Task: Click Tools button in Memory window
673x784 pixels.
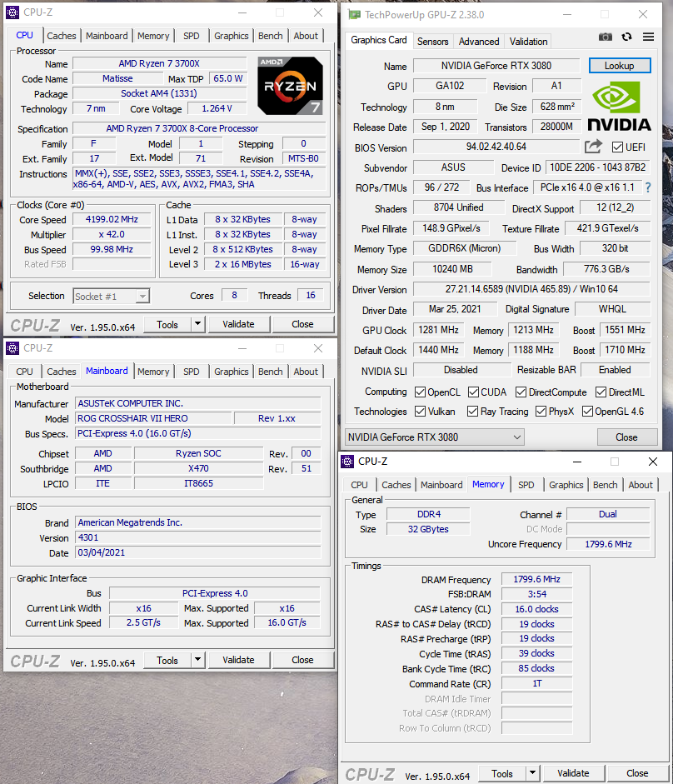Action: click(502, 773)
